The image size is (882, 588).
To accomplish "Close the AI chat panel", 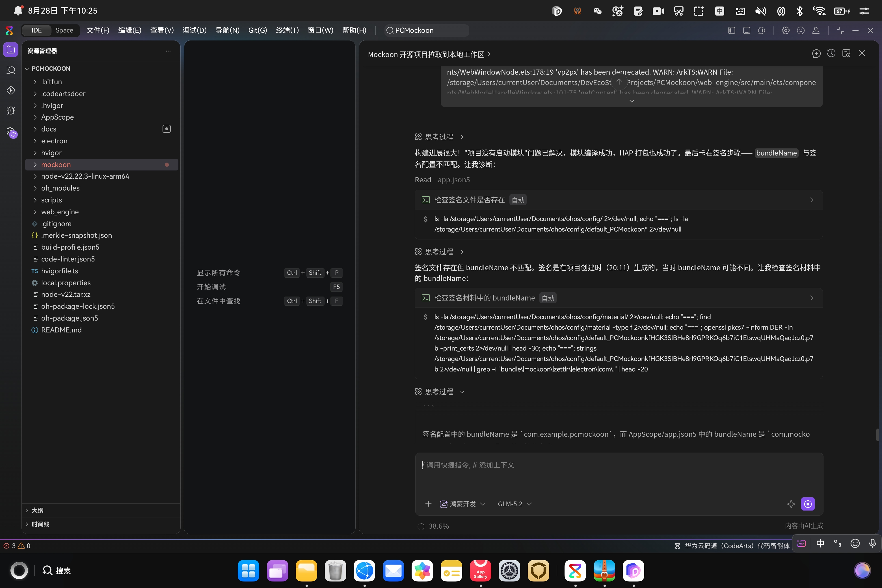I will (862, 54).
